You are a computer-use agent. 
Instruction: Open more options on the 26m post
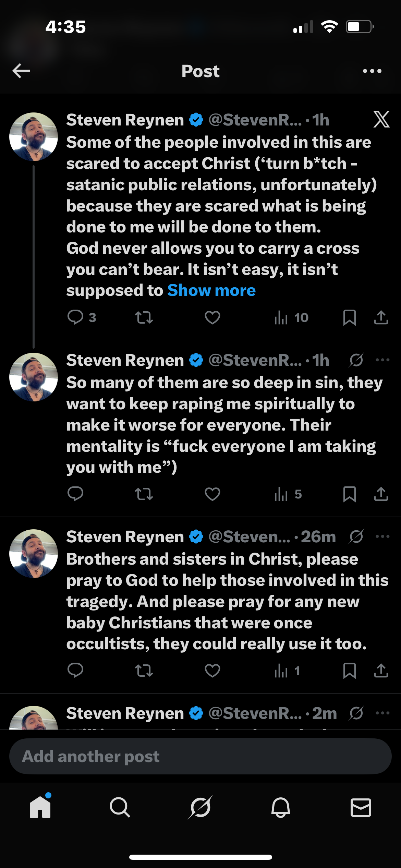coord(382,537)
